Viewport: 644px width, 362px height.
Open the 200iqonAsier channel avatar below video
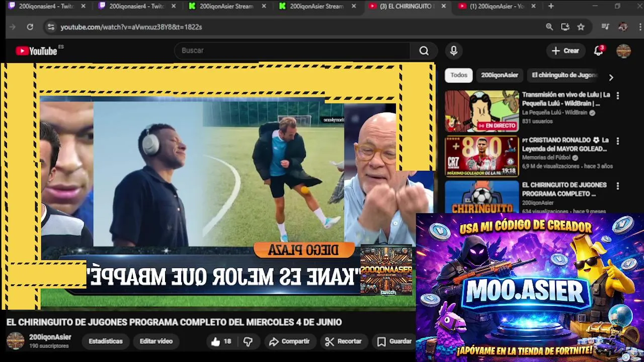pos(15,341)
